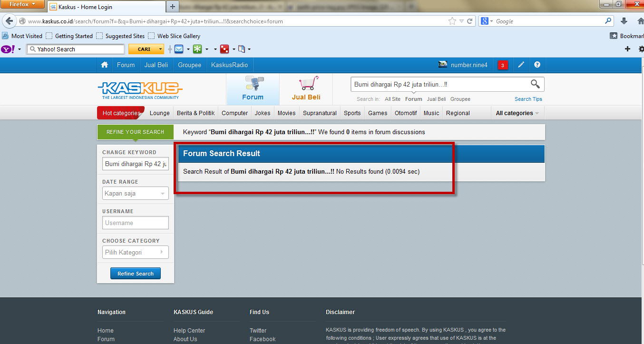Open a new tab with the plus button

click(x=172, y=7)
